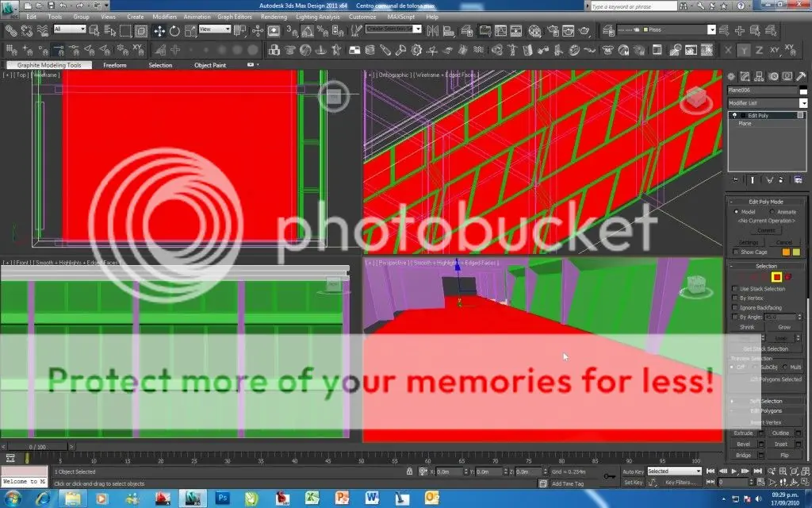Click the Undo arrow in quick access bar
Viewport: 812px width, 508px height.
[63, 6]
